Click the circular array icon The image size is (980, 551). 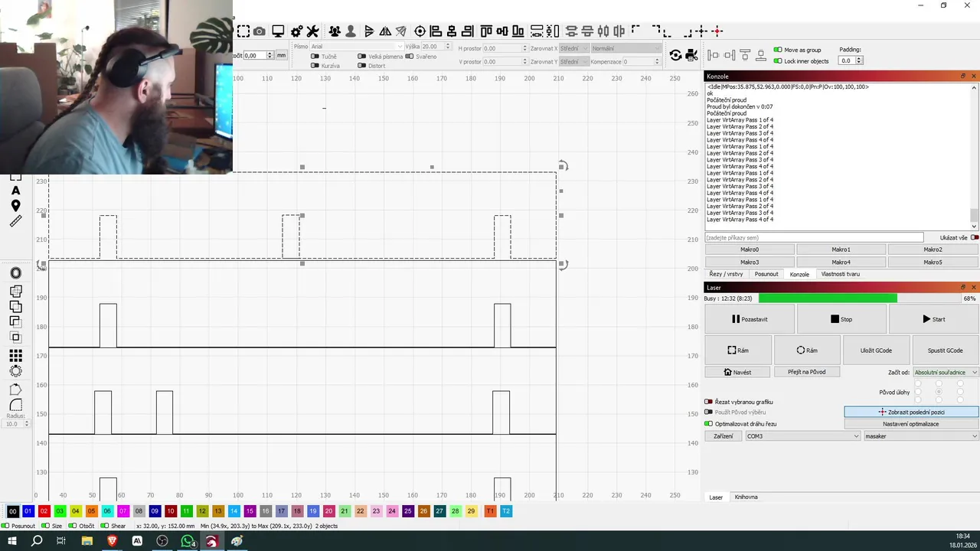tap(15, 371)
